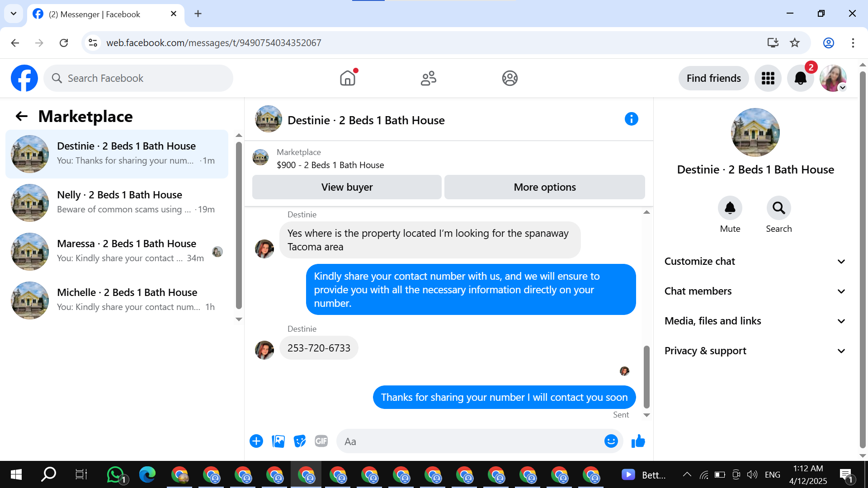Open the Destinie conversation in the list
The height and width of the screenshot is (488, 868).
pos(117,154)
